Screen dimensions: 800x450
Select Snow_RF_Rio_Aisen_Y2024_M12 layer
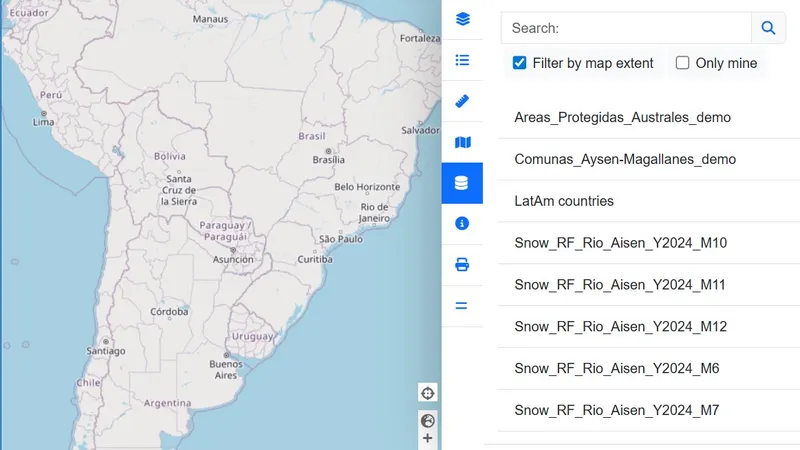tap(620, 327)
